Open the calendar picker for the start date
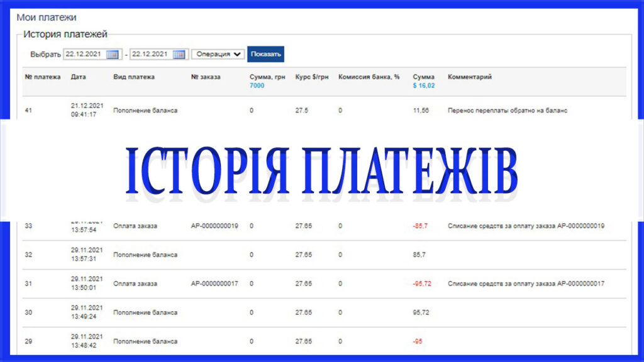Image resolution: width=644 pixels, height=362 pixels. click(x=113, y=55)
